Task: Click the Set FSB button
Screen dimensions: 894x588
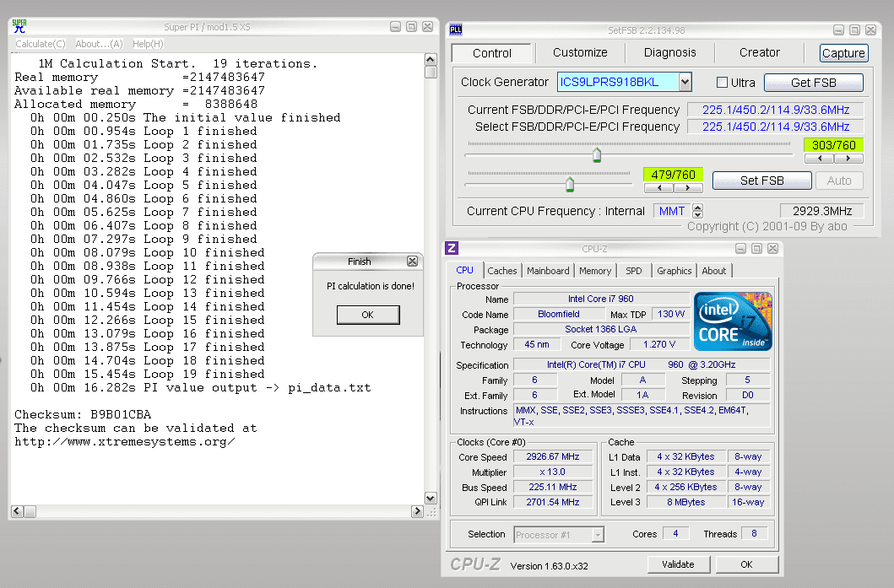Action: (x=761, y=181)
